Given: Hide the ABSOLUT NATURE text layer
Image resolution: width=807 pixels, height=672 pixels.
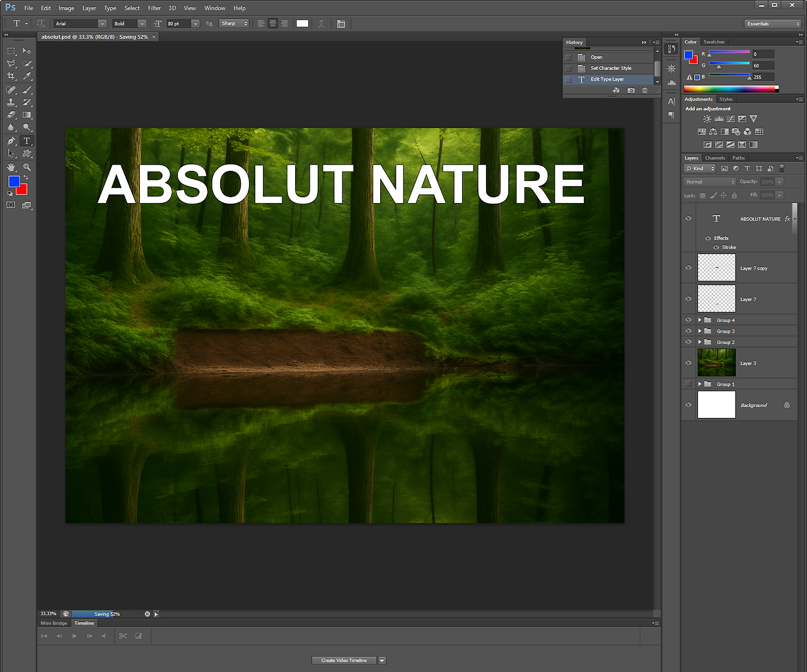Looking at the screenshot, I should tap(688, 219).
